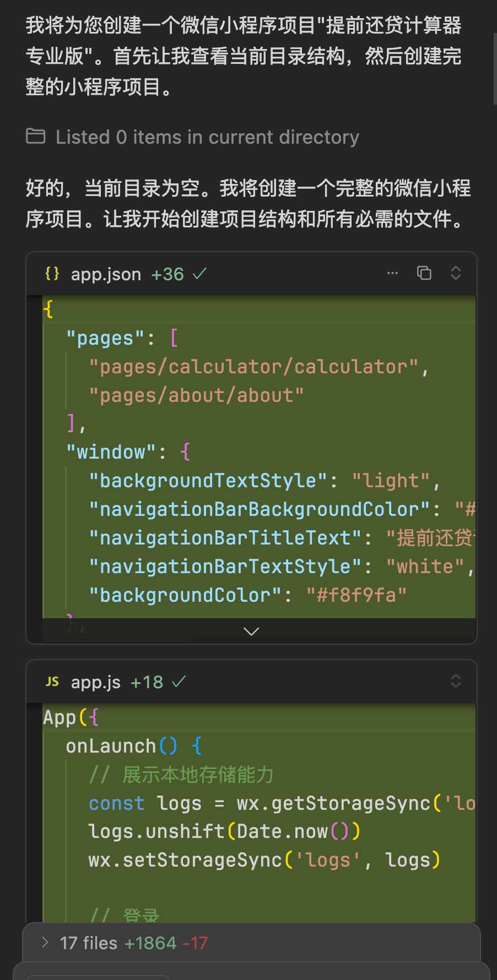Click "Listed 0 items in current directory"
This screenshot has height=980, width=497.
tap(207, 137)
